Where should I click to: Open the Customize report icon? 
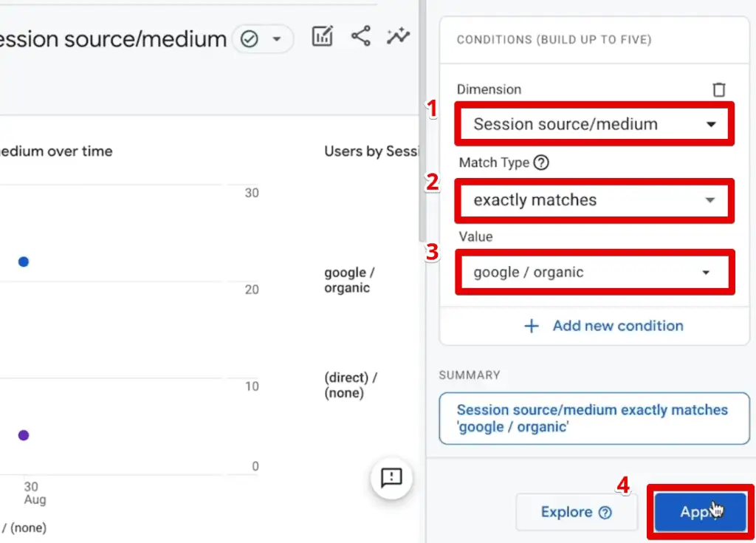322,35
